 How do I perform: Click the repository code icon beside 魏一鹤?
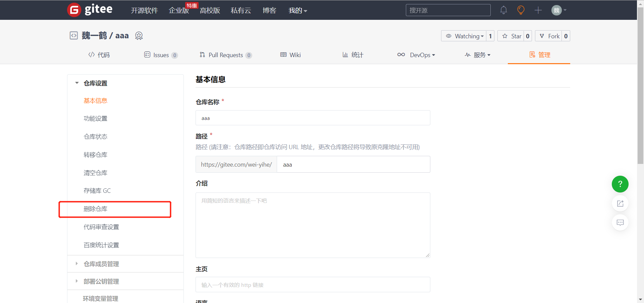tap(73, 35)
